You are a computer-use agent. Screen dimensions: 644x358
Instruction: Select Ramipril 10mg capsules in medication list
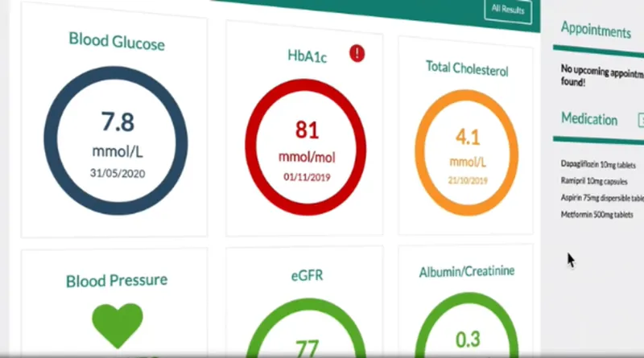pos(594,181)
